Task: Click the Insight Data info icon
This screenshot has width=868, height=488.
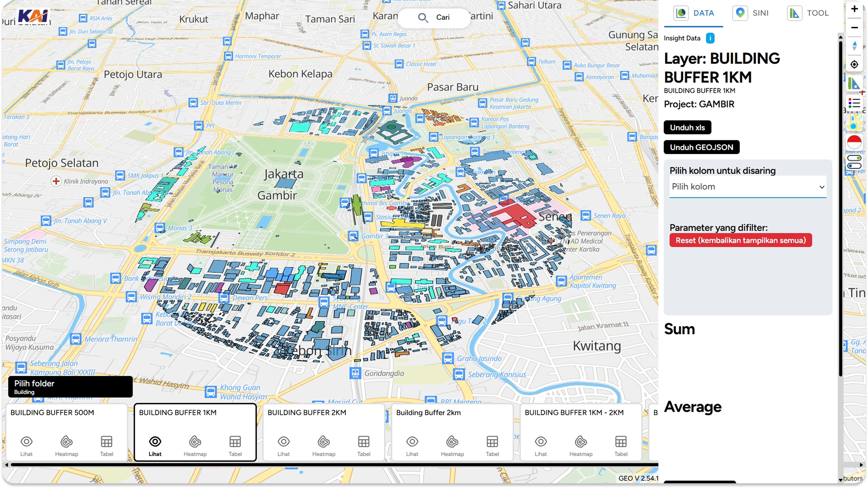Action: pos(710,38)
